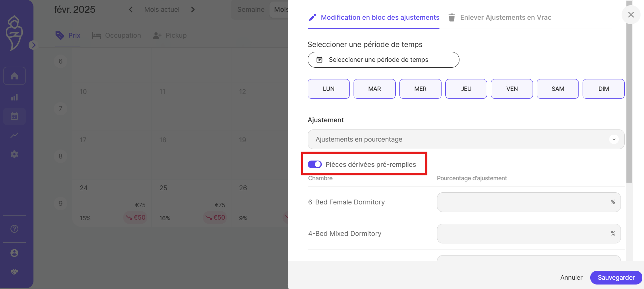Open the Ajustements en pourcentage dropdown
The width and height of the screenshot is (644, 289).
[466, 139]
